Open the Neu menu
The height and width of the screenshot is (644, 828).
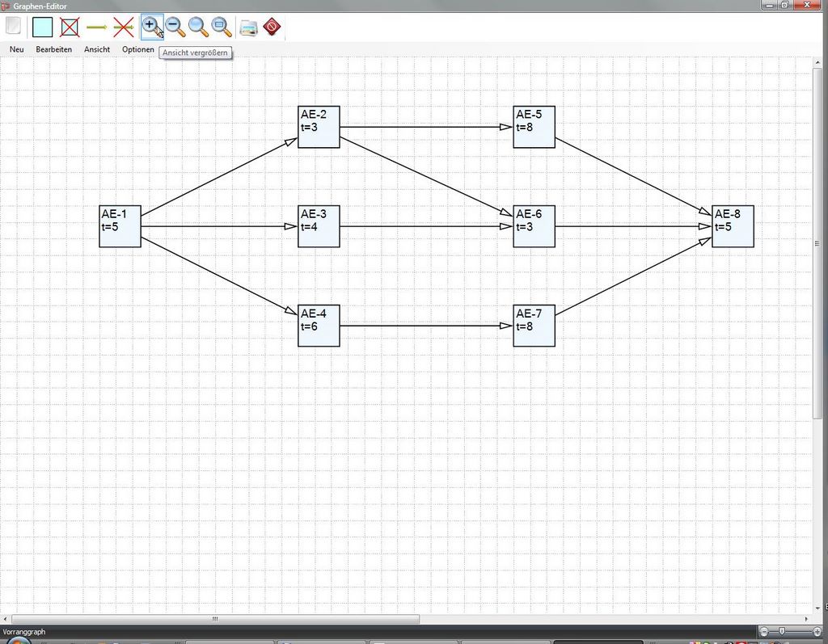click(16, 49)
